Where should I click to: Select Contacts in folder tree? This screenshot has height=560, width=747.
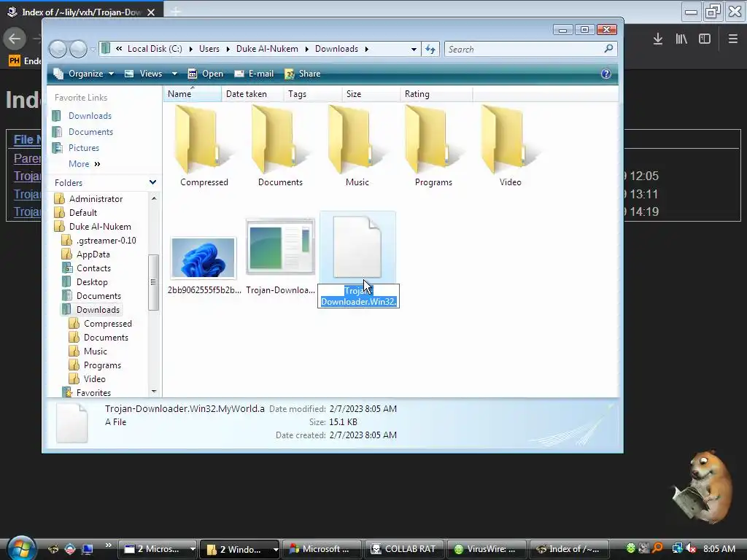click(93, 268)
